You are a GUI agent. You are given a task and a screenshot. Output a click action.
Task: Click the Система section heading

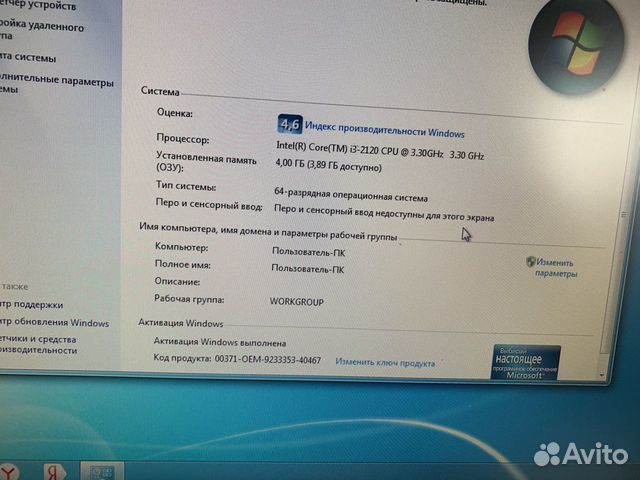coord(160,91)
